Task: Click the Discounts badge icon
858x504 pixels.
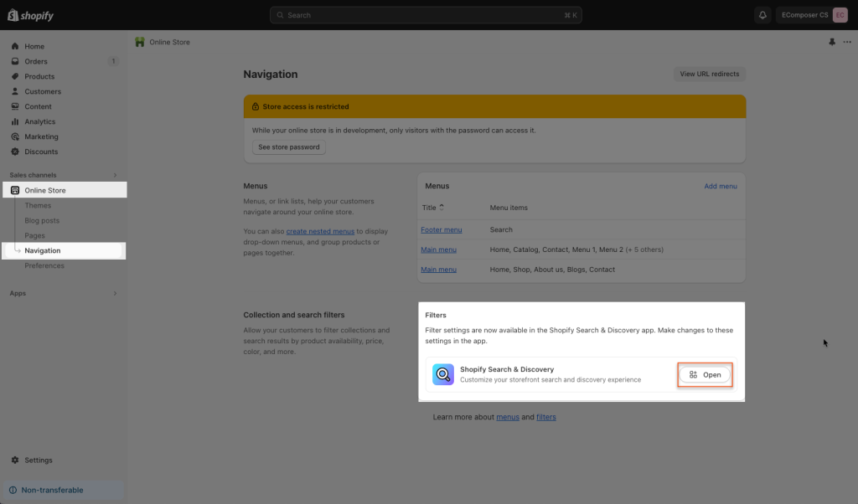Action: pyautogui.click(x=15, y=152)
